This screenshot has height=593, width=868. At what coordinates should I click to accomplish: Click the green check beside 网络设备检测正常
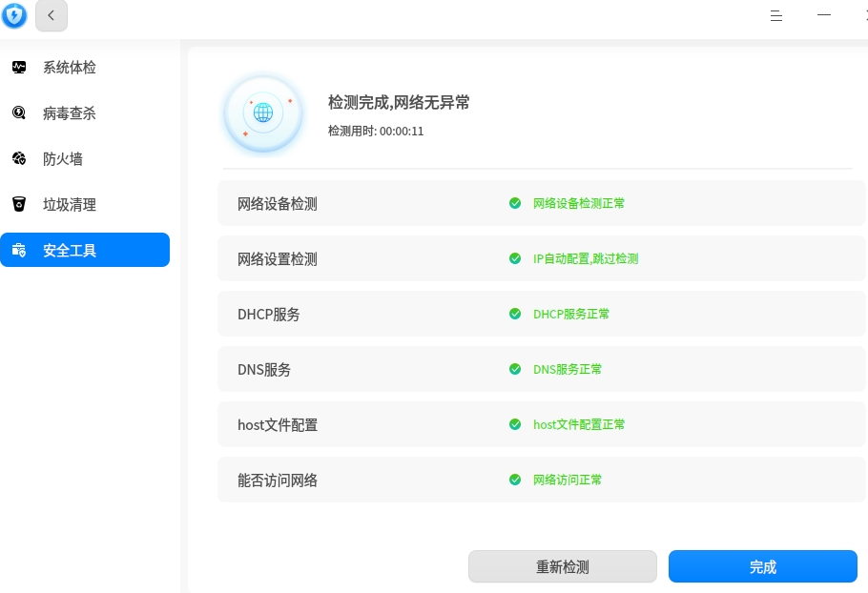pos(515,203)
